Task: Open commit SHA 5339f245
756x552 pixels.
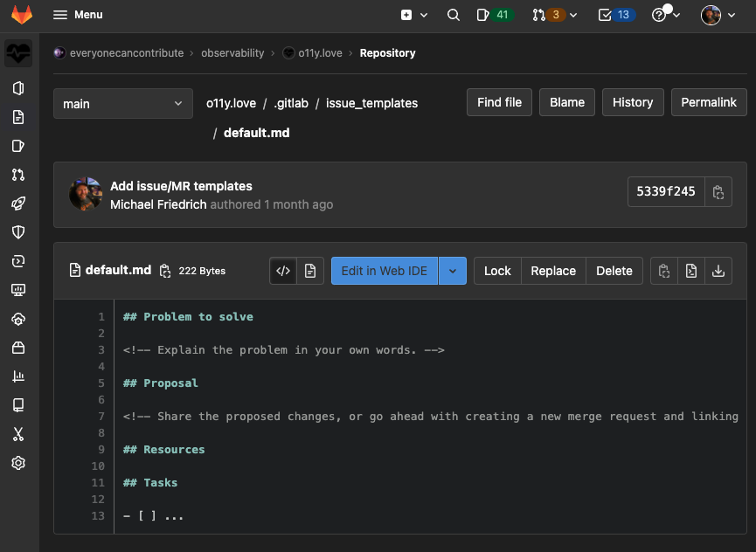Action: (x=666, y=191)
